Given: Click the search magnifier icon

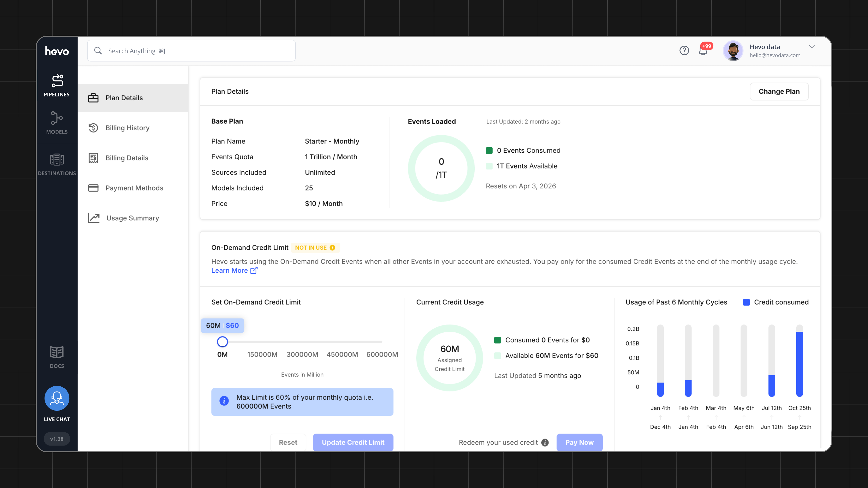Looking at the screenshot, I should pos(98,51).
